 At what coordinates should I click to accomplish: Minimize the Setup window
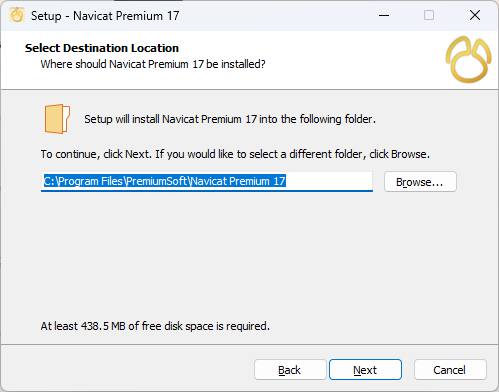(384, 15)
